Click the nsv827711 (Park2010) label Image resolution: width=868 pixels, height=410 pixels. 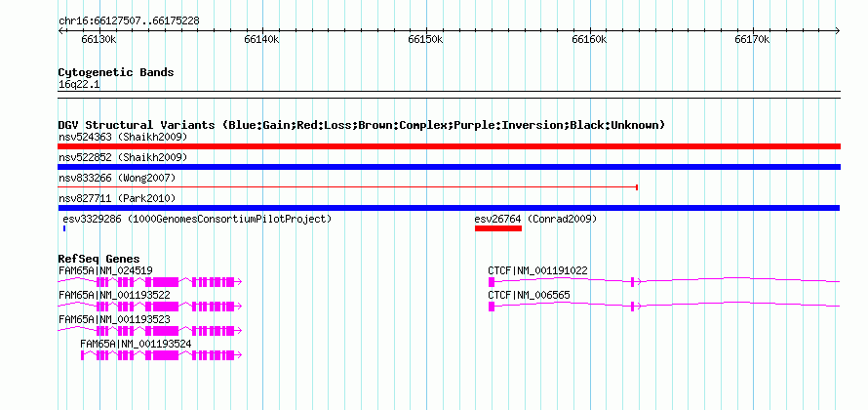[x=117, y=198]
